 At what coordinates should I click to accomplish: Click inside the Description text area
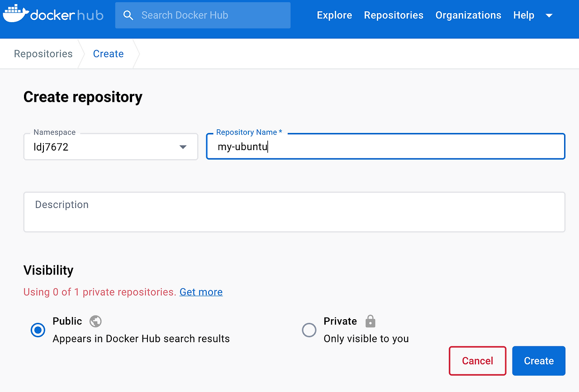[294, 212]
